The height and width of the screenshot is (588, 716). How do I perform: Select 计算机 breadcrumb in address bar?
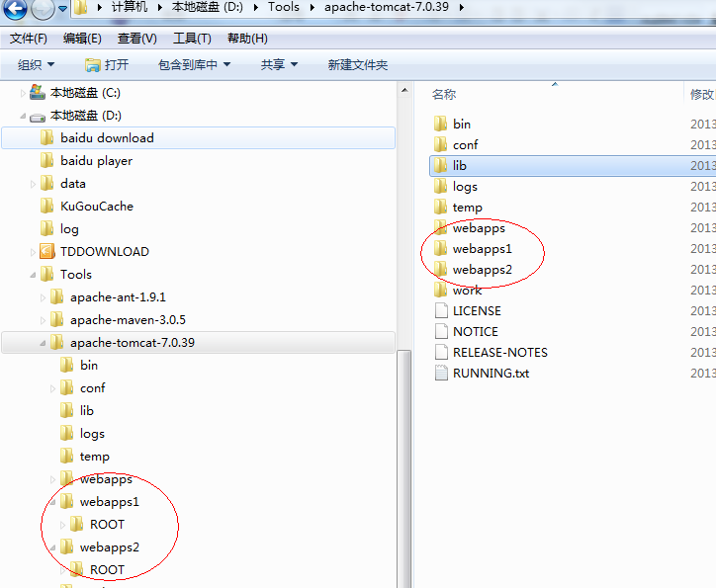[x=130, y=7]
